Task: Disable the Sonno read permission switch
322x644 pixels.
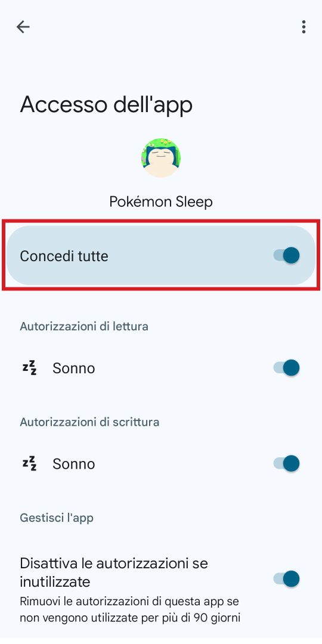Action: click(286, 367)
